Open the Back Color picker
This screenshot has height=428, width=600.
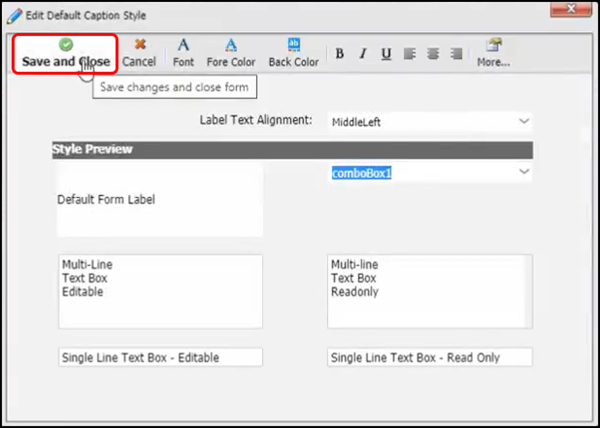pyautogui.click(x=293, y=53)
